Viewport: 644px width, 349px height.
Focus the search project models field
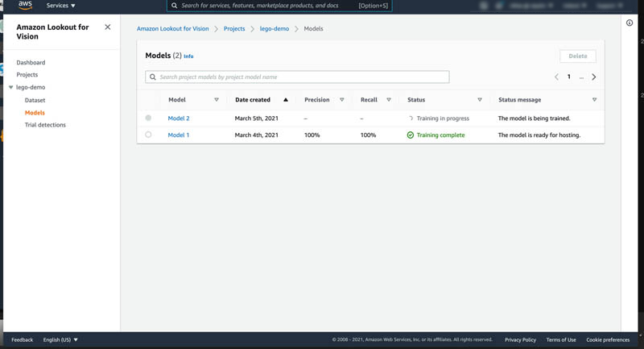[x=297, y=77]
